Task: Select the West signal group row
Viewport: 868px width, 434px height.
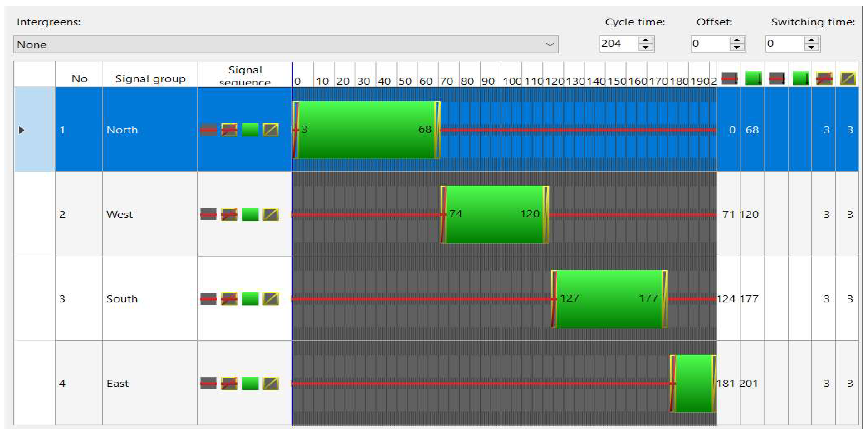Action: (x=120, y=214)
